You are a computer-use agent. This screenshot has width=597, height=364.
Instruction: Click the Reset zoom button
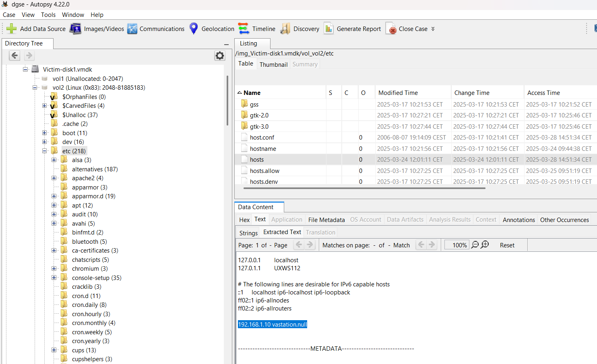point(507,245)
